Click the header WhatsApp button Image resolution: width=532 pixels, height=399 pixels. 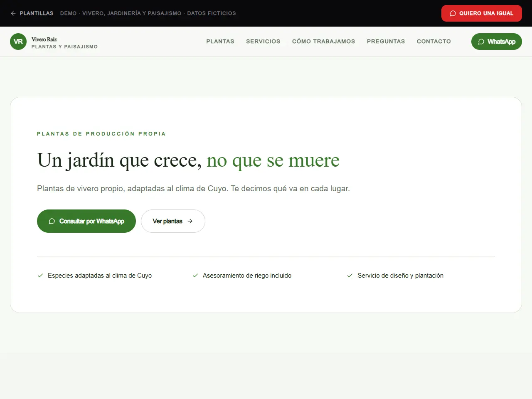coord(496,42)
